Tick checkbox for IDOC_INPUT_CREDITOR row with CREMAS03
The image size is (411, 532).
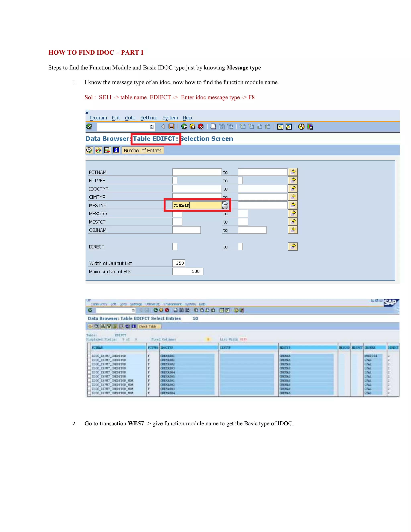click(x=89, y=368)
